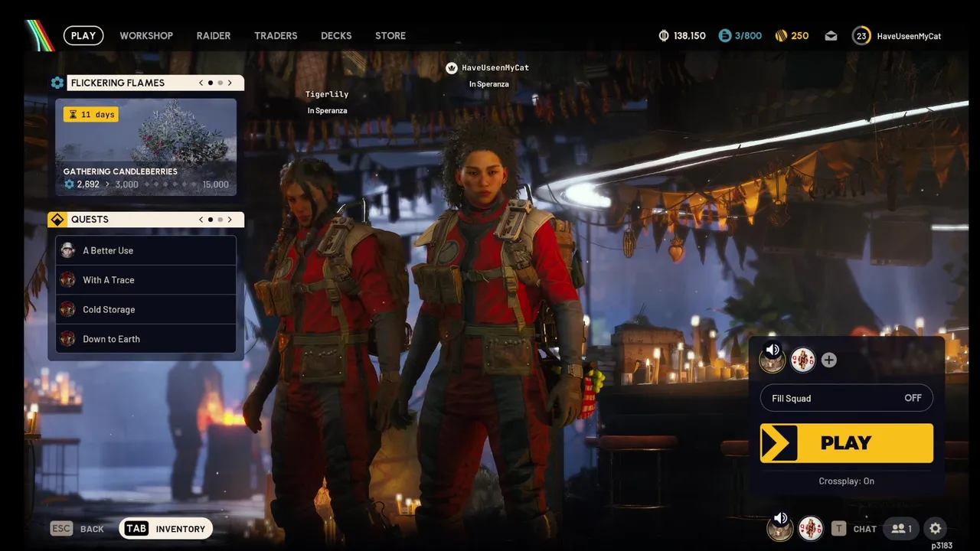
Task: Click the level 23 badge
Action: click(x=861, y=36)
